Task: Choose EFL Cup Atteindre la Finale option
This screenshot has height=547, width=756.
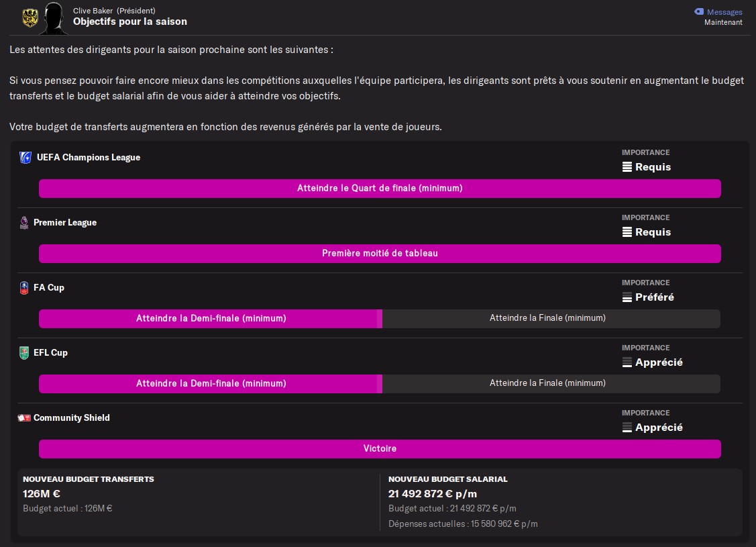Action: click(551, 384)
